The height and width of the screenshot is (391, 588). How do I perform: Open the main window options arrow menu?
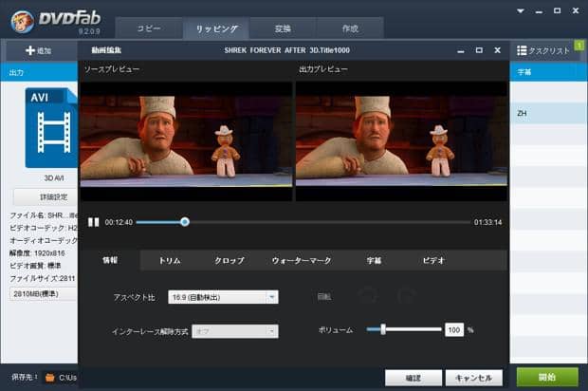521,10
